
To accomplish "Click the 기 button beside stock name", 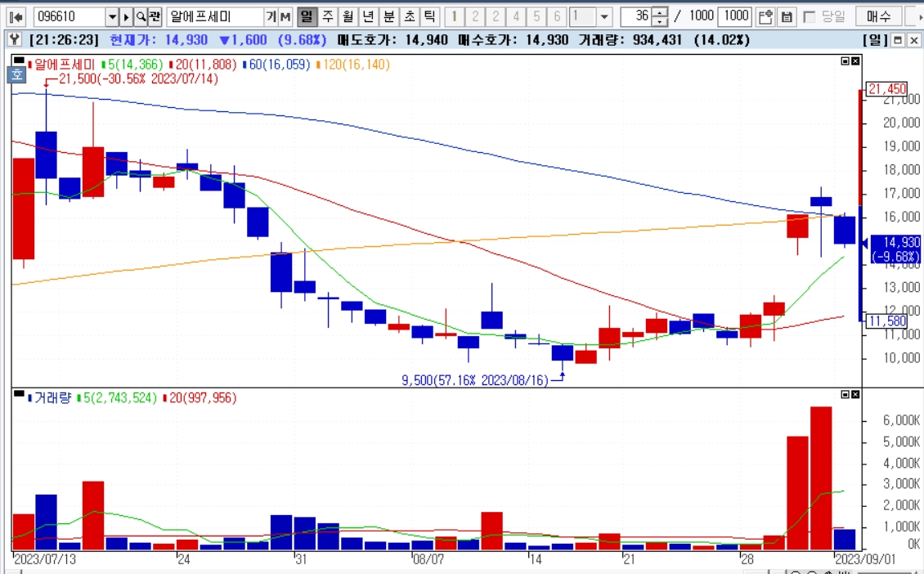I will click(x=271, y=17).
